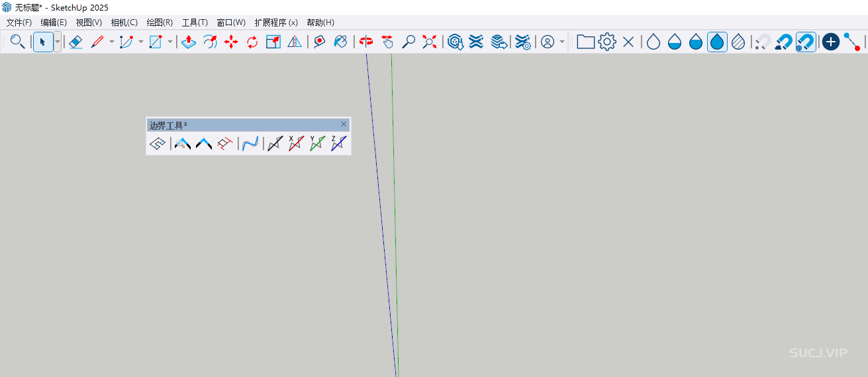This screenshot has width=868, height=377.
Task: Open the 窗口(W) menu
Action: coord(231,22)
